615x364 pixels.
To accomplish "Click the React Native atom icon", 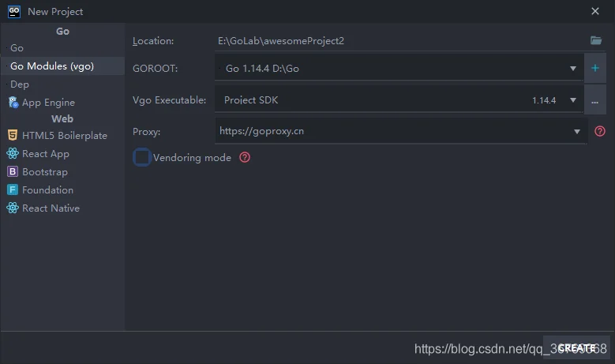I will (13, 208).
